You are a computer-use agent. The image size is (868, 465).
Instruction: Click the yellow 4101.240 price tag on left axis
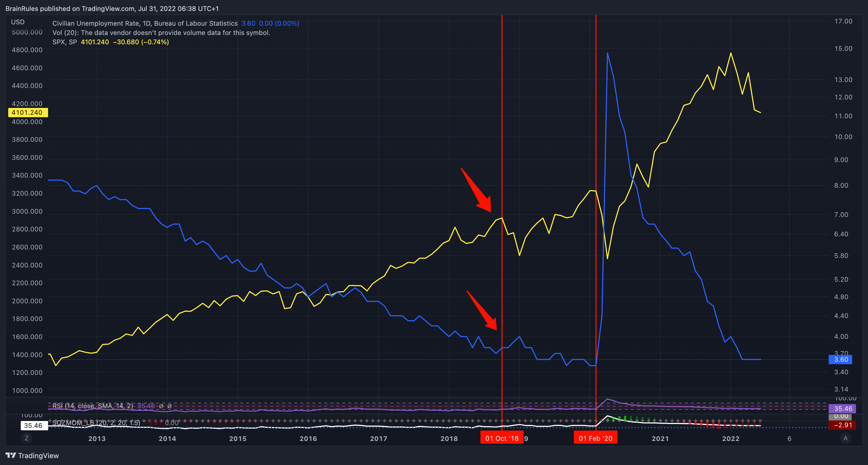28,113
